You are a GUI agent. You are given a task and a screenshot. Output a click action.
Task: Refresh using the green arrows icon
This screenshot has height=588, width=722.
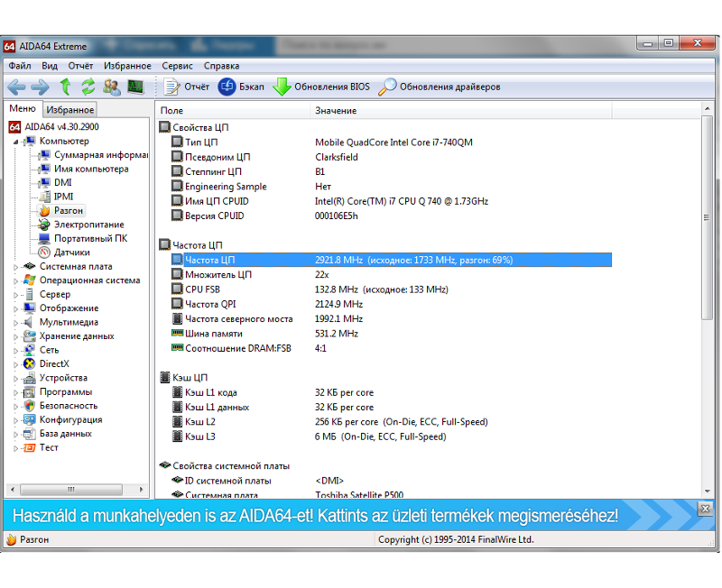coord(88,87)
